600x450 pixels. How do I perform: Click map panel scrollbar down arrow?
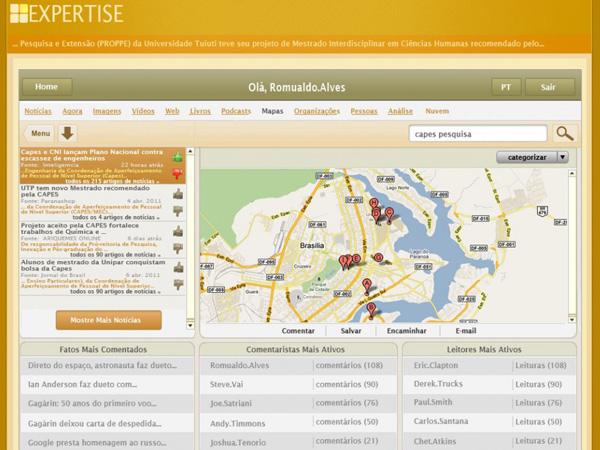click(572, 320)
